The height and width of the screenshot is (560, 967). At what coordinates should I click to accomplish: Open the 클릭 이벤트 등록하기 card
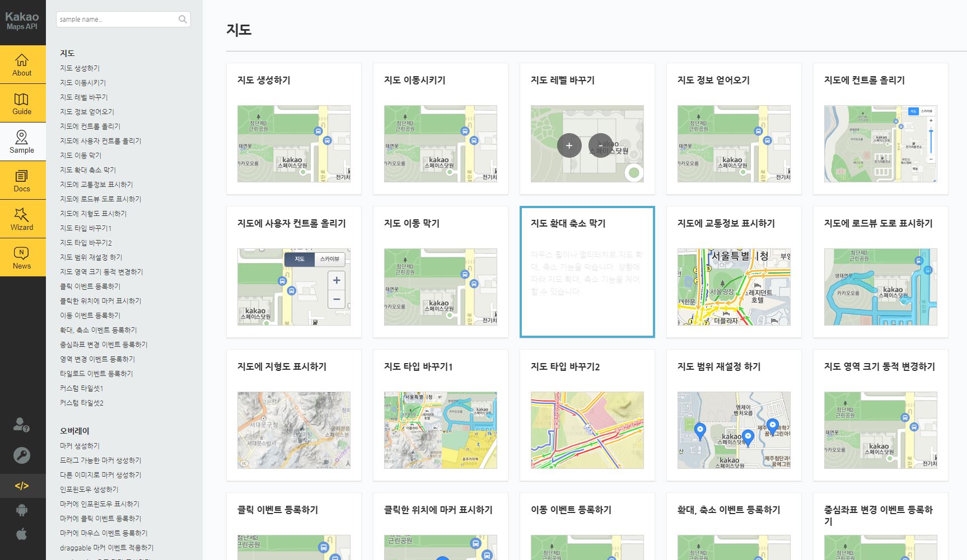pyautogui.click(x=294, y=526)
